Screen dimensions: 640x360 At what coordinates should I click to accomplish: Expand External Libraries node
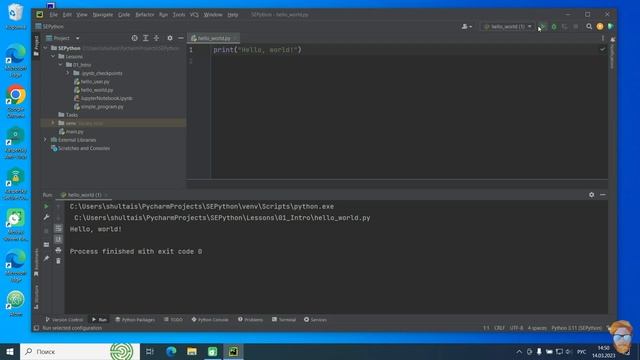point(46,140)
